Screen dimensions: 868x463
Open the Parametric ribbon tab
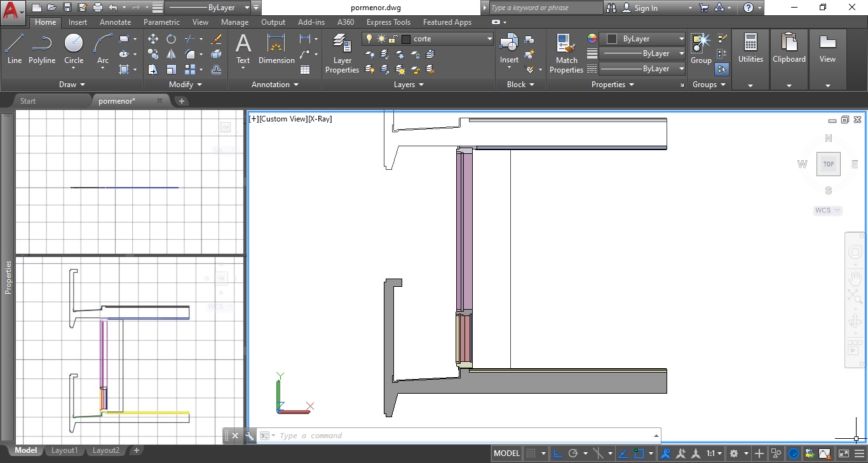point(161,22)
